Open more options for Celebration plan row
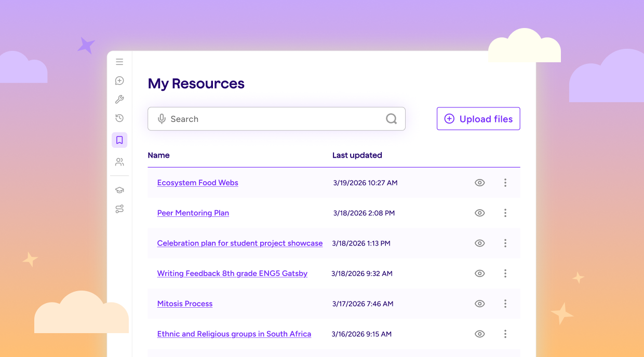The image size is (644, 357). [x=505, y=243]
